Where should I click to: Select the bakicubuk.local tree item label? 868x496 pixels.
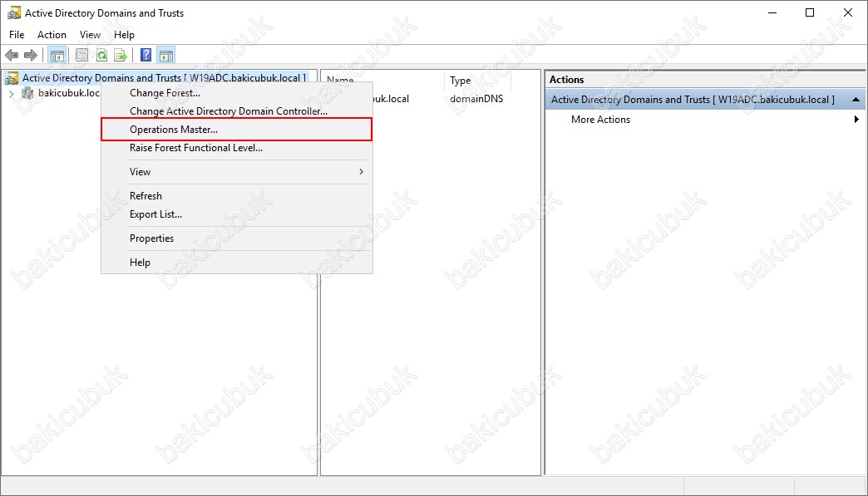tap(69, 93)
